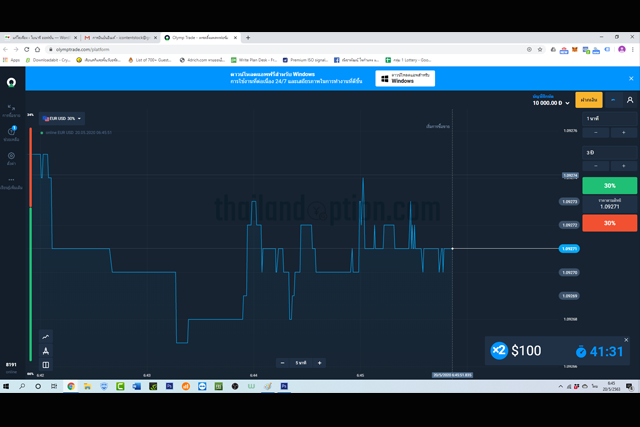Open a new browser tab
The width and height of the screenshot is (640, 427).
click(x=248, y=38)
